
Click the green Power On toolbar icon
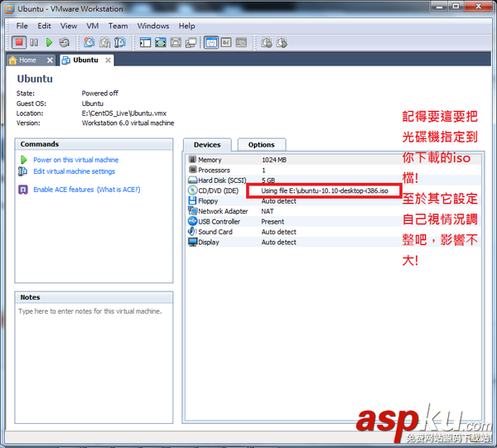pos(49,42)
